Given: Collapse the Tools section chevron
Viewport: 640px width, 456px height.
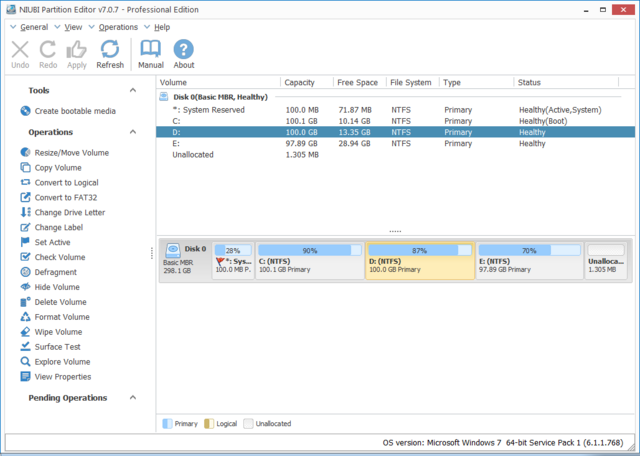Looking at the screenshot, I should [133, 90].
